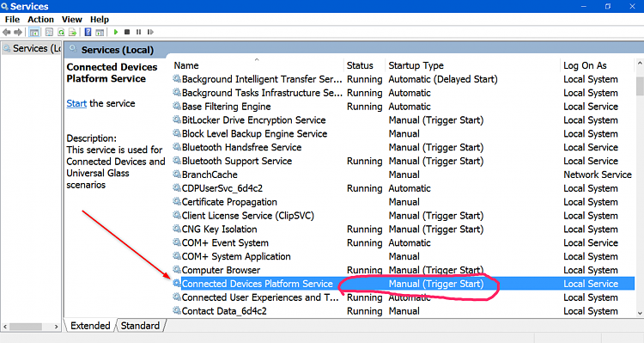
Task: Click gear icon of Computer Browser service
Action: [x=177, y=270]
